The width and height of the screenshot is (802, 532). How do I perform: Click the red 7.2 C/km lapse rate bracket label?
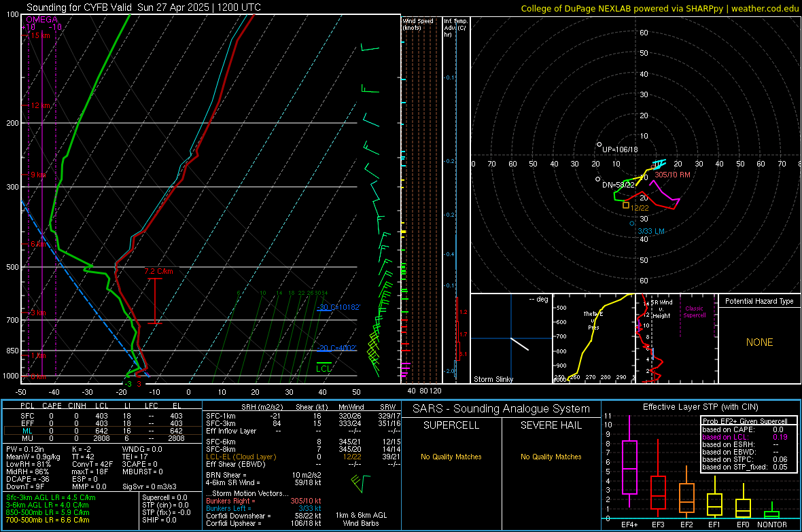click(158, 271)
